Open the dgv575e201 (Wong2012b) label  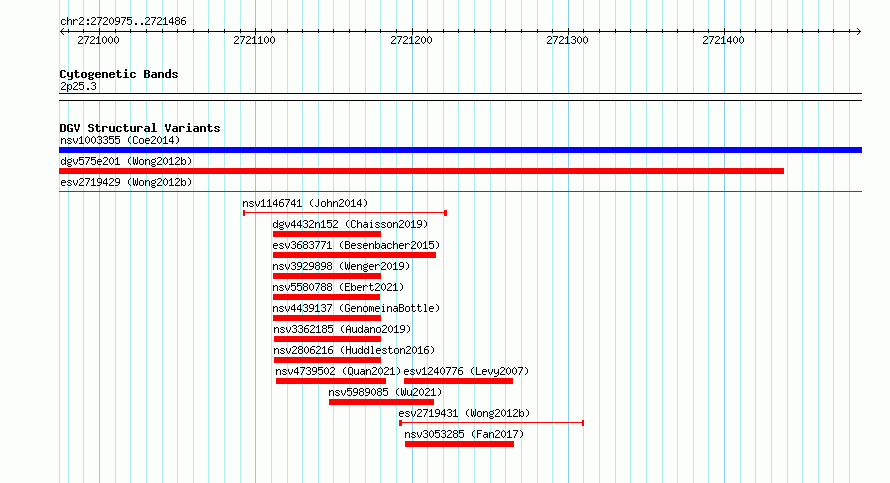pos(126,161)
